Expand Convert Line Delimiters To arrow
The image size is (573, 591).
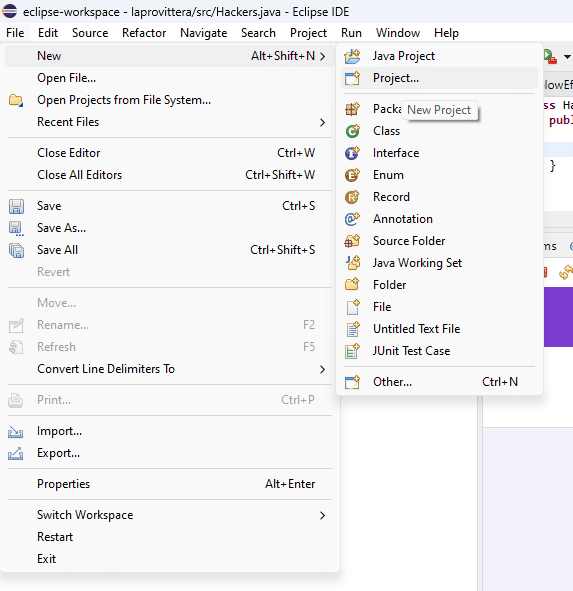(322, 369)
